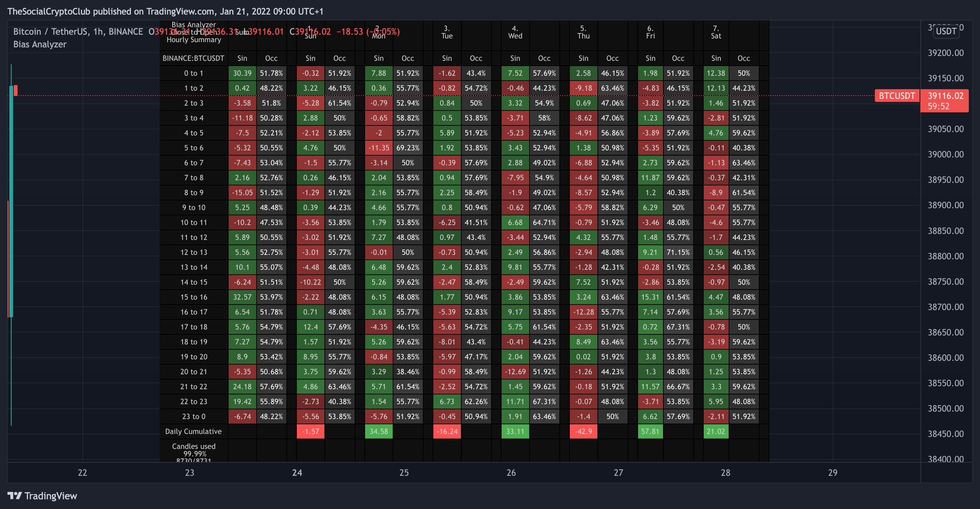Click the 38700.00 price axis label
This screenshot has width=980, height=509.
coord(945,307)
